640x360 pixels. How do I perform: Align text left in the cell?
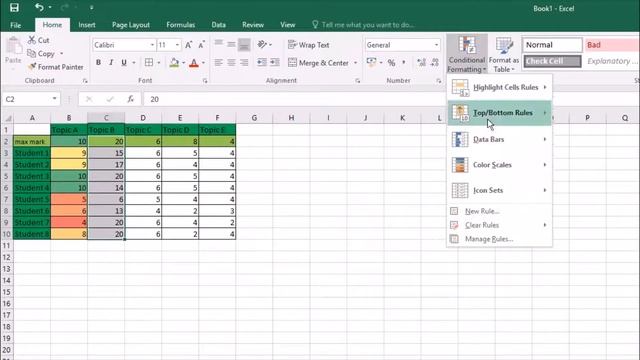point(219,62)
